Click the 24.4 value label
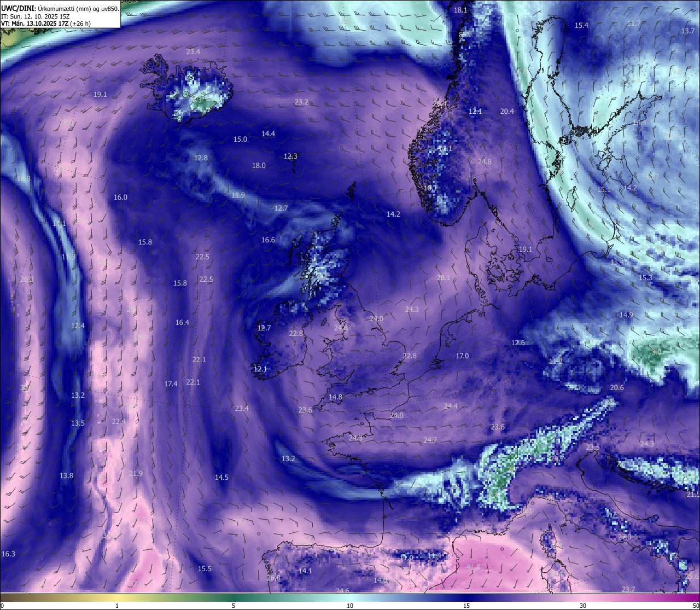 (x=451, y=406)
